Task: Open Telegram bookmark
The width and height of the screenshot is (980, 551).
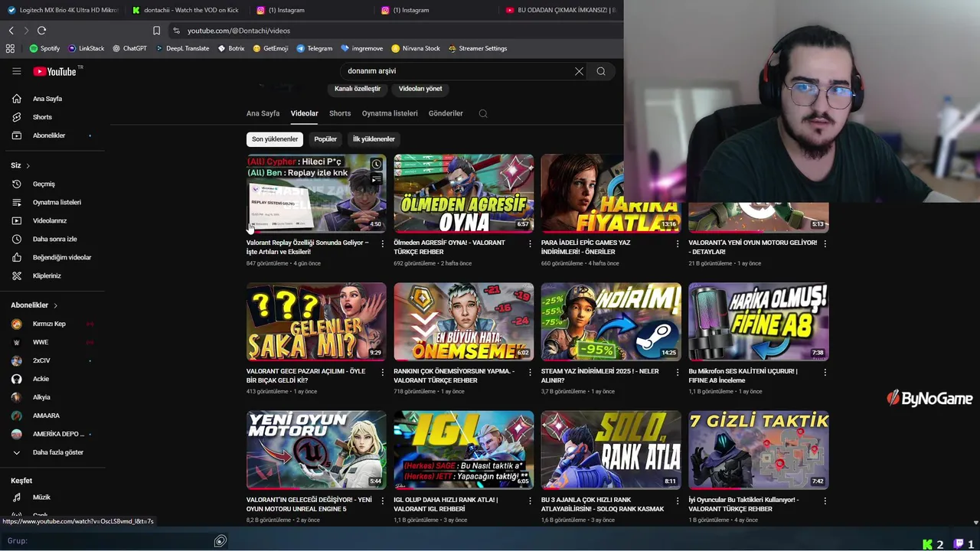Action: (x=315, y=48)
